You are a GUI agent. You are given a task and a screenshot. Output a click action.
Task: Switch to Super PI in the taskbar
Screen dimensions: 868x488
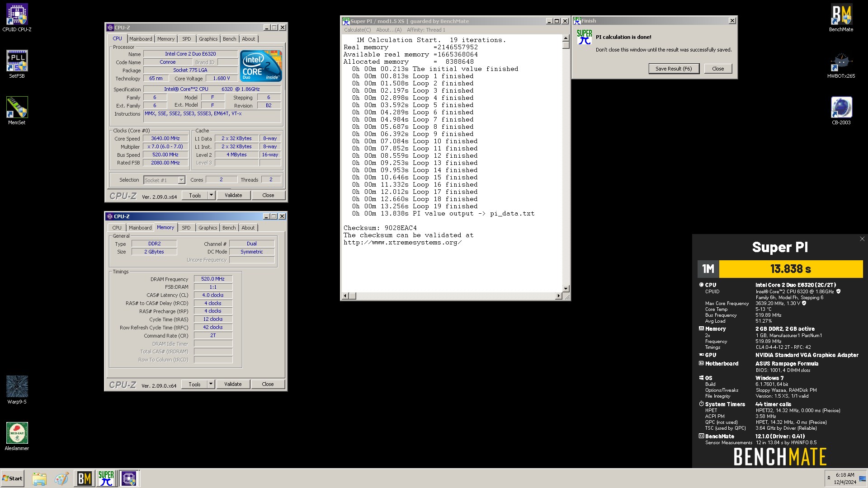tap(106, 479)
